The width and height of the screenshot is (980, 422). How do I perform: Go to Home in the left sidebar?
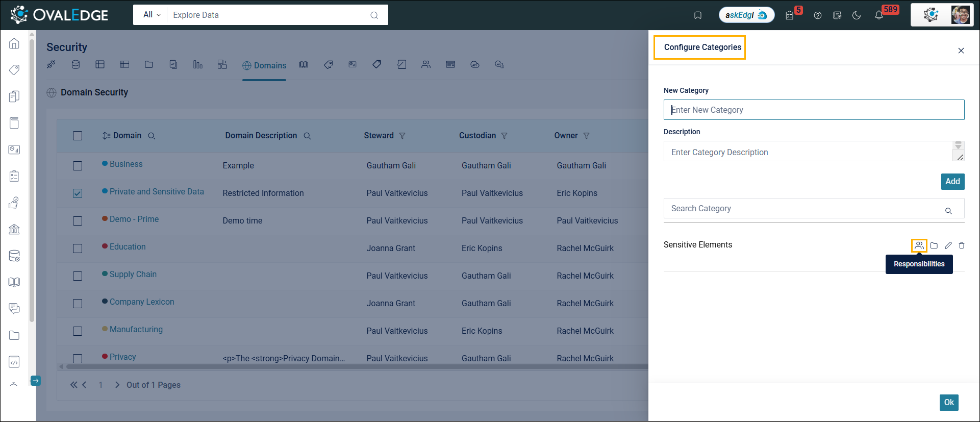coord(14,43)
